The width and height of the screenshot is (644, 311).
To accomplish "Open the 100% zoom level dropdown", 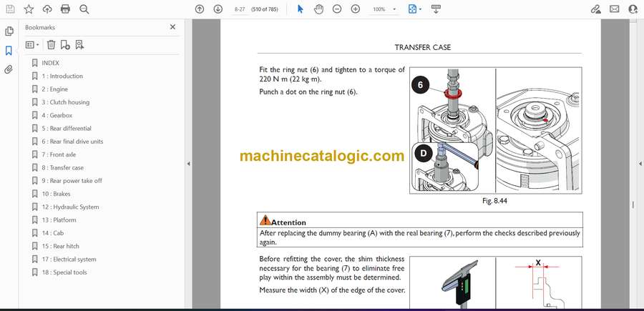I will (384, 9).
